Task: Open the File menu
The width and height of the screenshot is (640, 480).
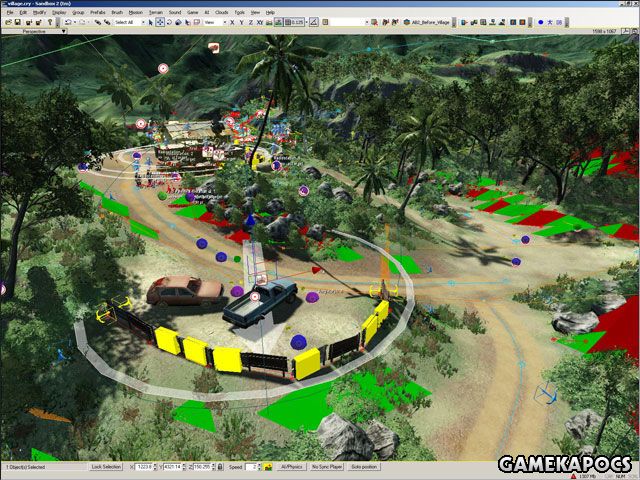Action: [10, 13]
